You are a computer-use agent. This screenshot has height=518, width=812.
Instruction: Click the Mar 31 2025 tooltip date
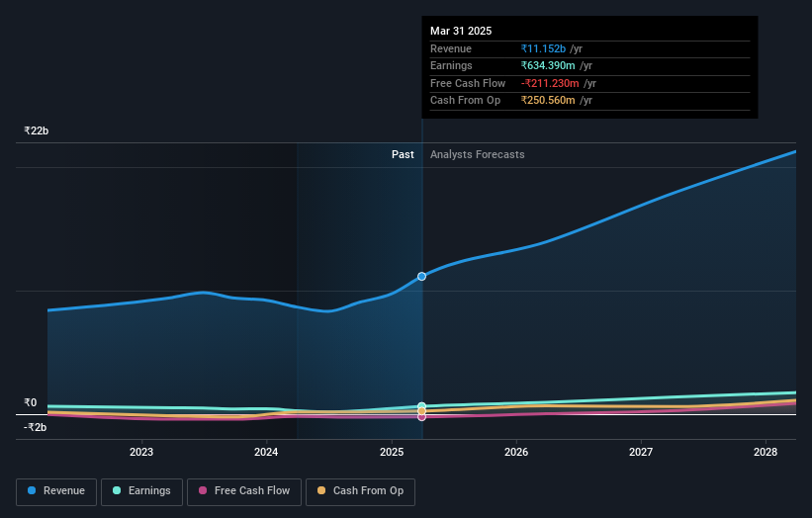tap(461, 31)
